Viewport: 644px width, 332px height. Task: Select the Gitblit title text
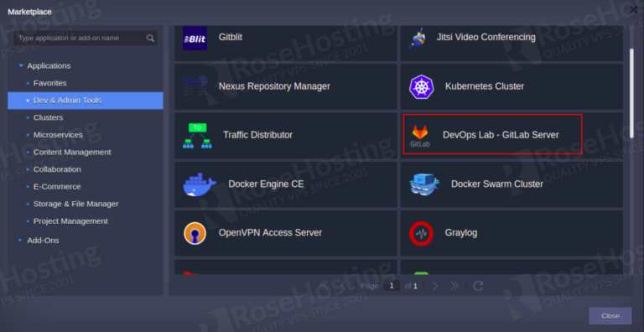[x=231, y=37]
